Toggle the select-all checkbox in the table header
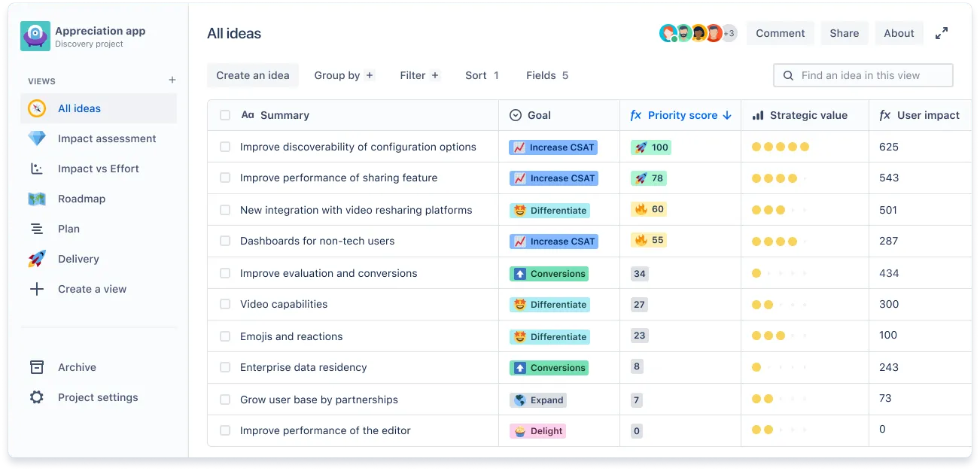The image size is (980, 471). 224,115
